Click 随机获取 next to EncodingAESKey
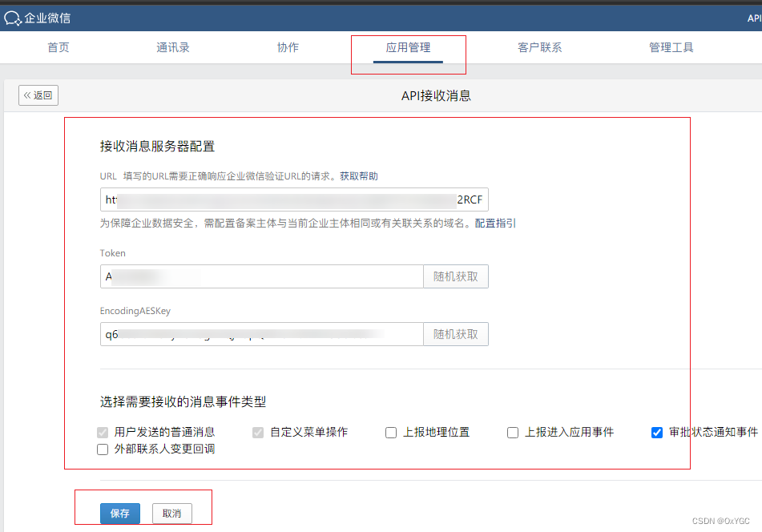 pyautogui.click(x=456, y=334)
